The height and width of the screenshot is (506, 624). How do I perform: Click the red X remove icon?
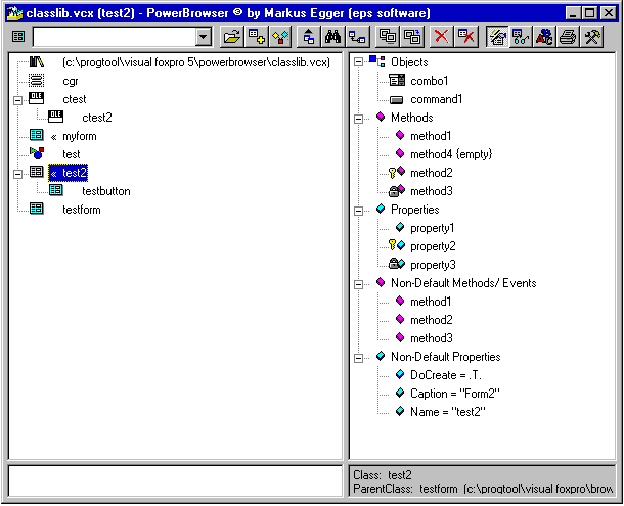coord(441,37)
